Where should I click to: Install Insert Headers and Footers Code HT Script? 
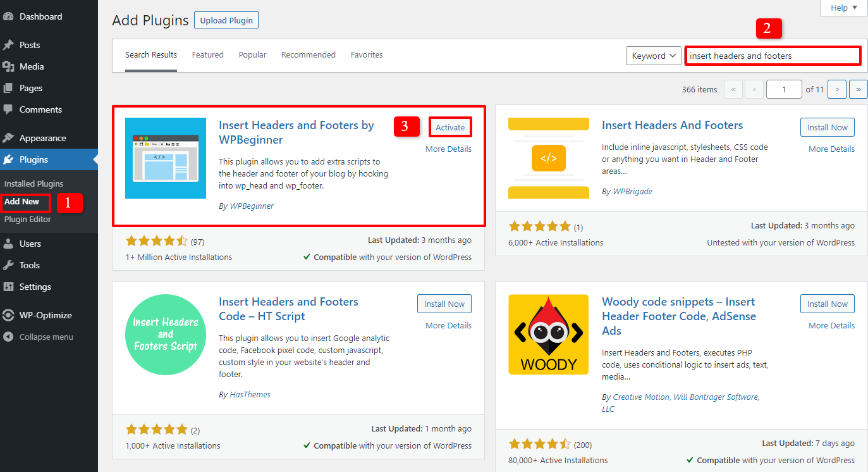click(x=444, y=304)
